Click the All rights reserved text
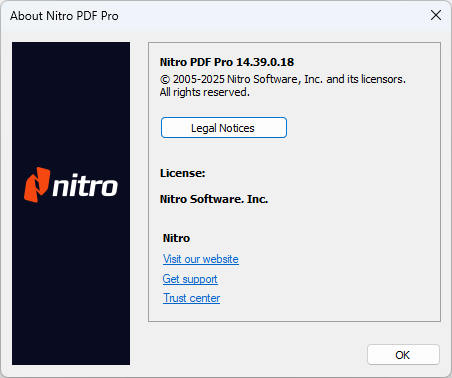452x378 pixels. tap(205, 92)
